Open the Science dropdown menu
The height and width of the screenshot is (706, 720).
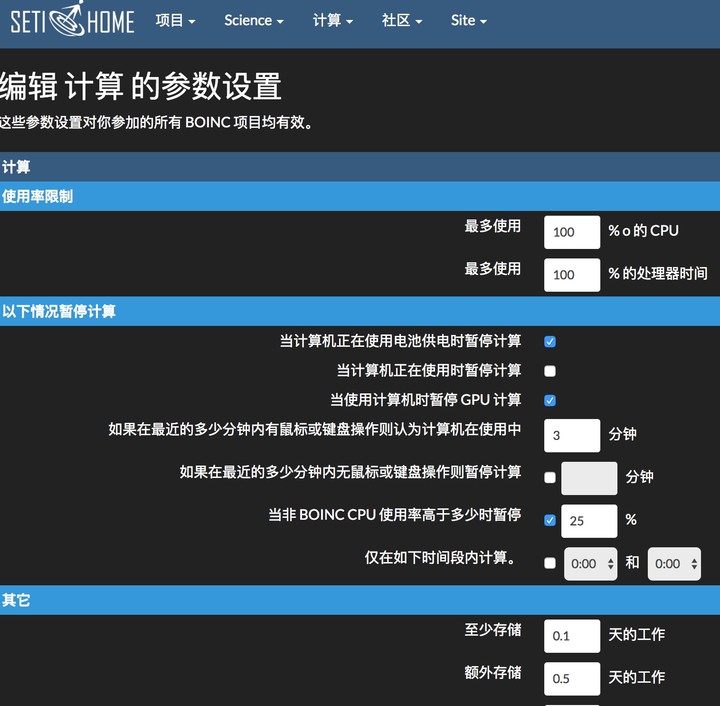253,21
